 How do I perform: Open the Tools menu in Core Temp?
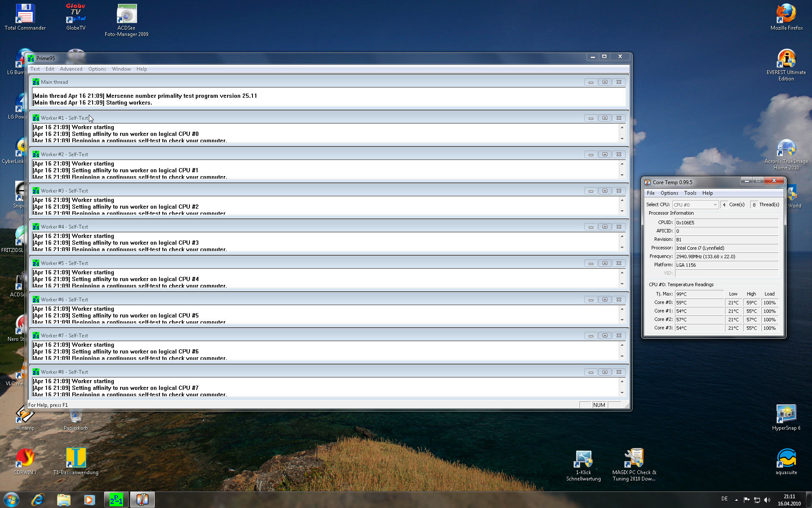[690, 193]
